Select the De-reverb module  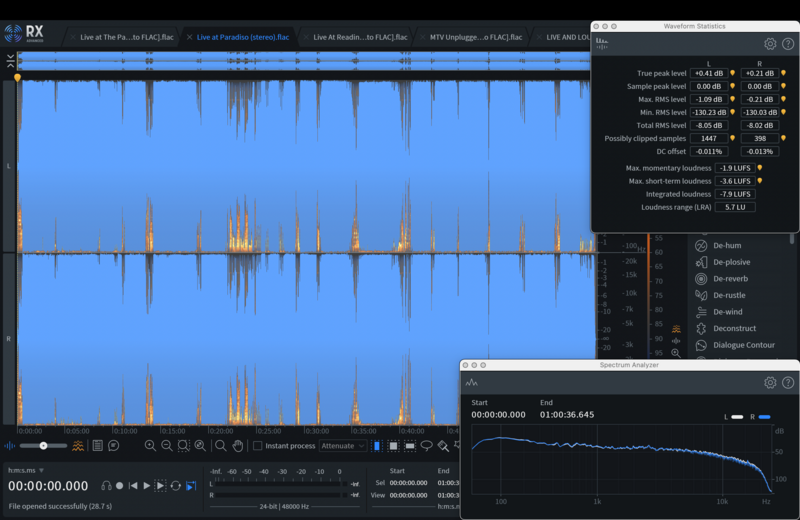pos(729,279)
